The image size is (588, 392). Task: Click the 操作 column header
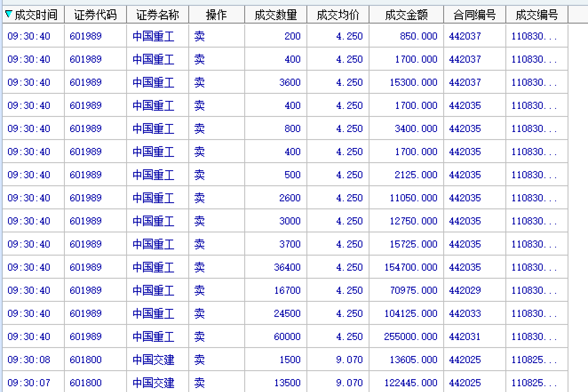[x=217, y=15]
